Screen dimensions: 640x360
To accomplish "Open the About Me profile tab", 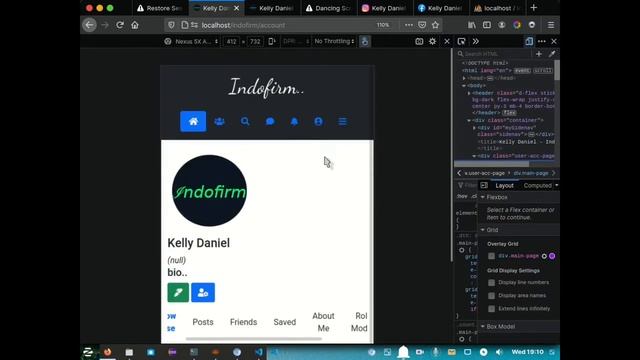I will pyautogui.click(x=323, y=322).
